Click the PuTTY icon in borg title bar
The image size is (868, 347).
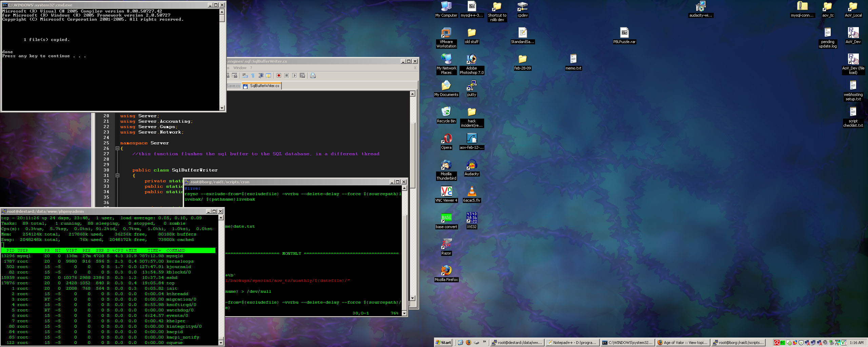click(x=187, y=182)
